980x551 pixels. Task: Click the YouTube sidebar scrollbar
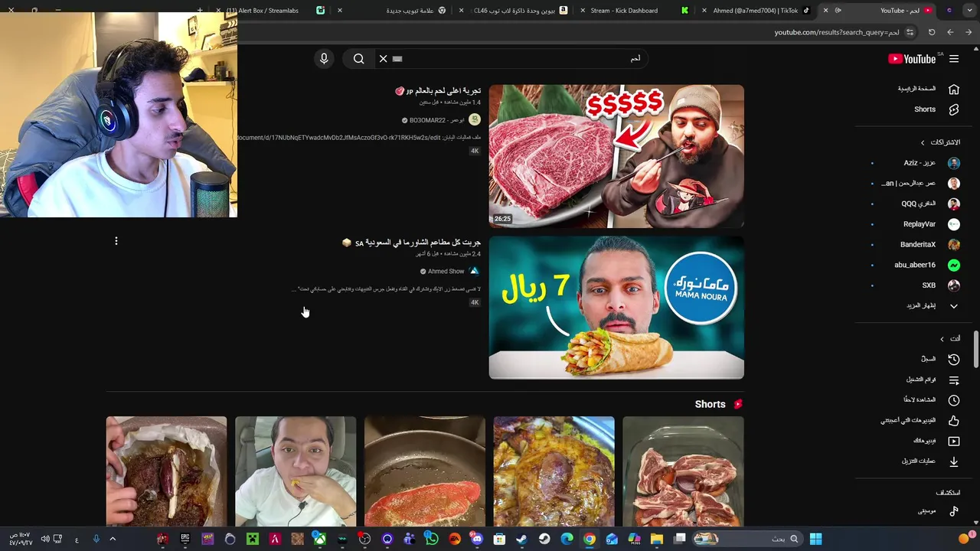pos(975,349)
